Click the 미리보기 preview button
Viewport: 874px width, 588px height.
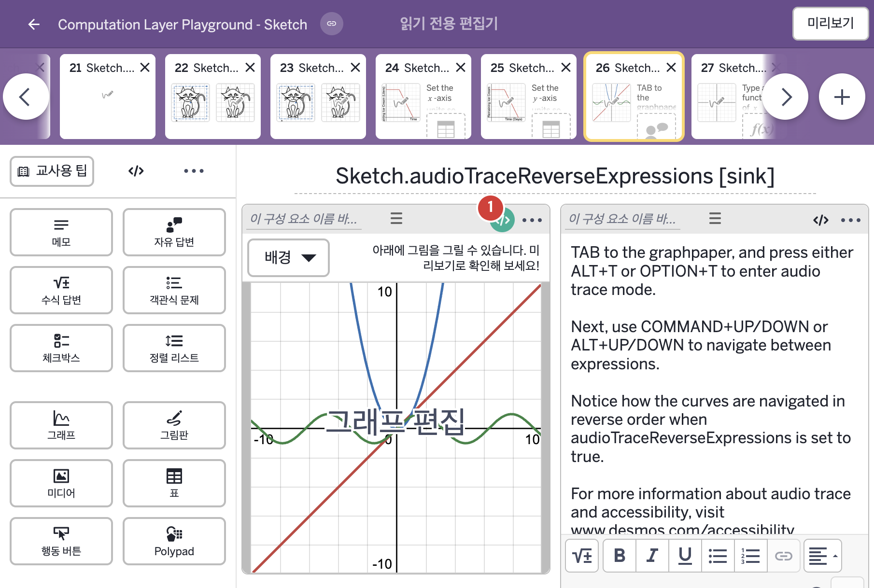[x=831, y=23]
